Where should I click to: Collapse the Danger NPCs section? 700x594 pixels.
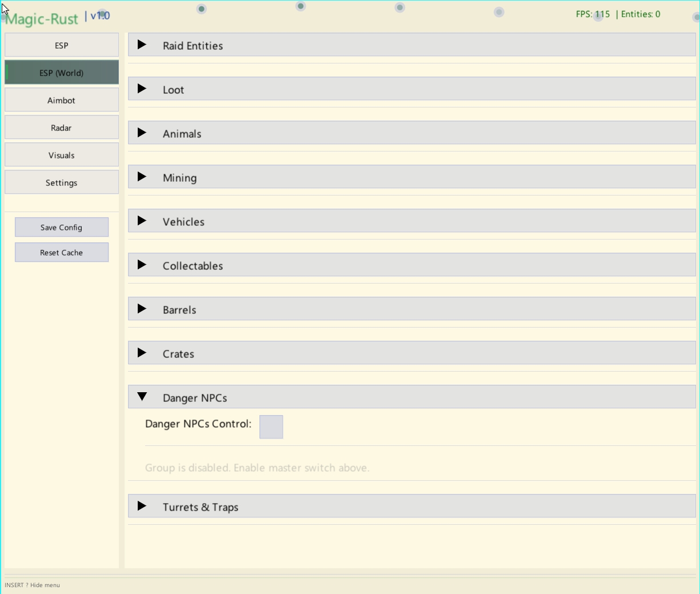pos(142,397)
